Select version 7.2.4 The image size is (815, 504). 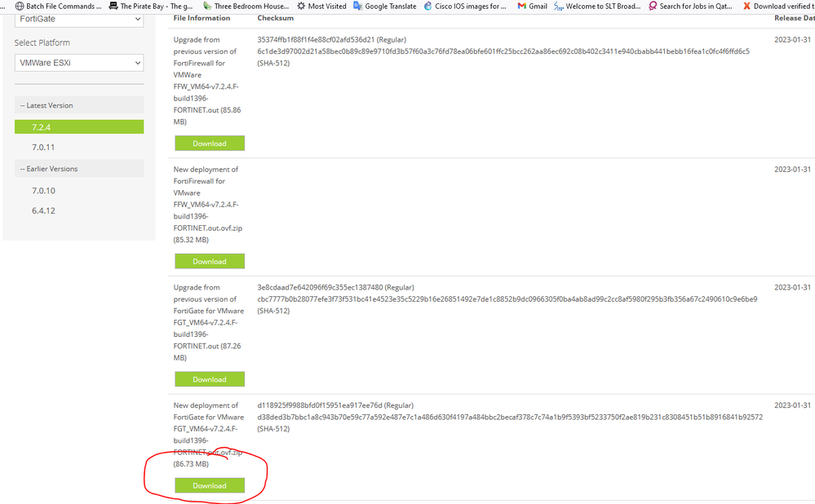[x=79, y=126]
